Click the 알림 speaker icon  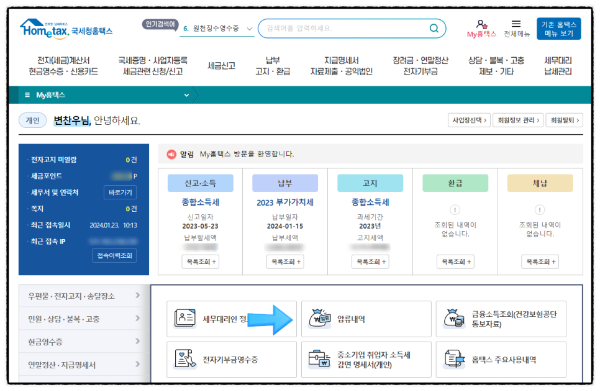(171, 154)
